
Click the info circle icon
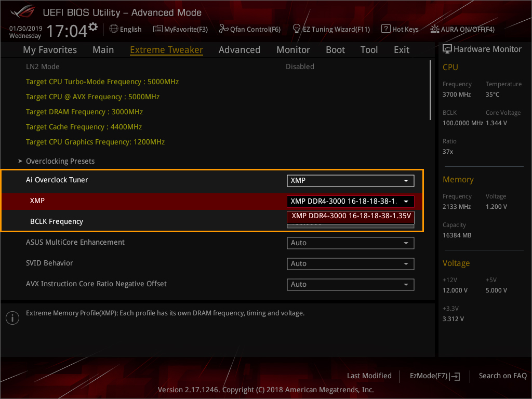click(12, 318)
